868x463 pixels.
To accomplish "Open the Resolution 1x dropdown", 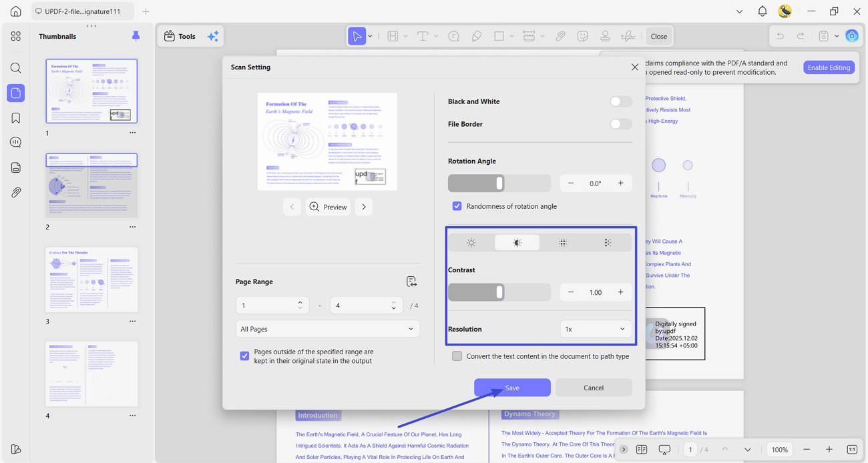I will pos(596,329).
